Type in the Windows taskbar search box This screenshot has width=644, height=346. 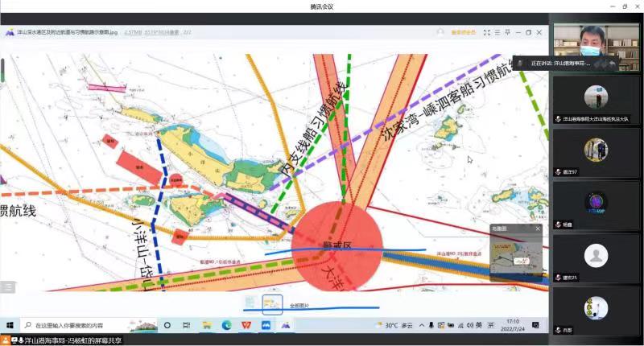pyautogui.click(x=80, y=325)
